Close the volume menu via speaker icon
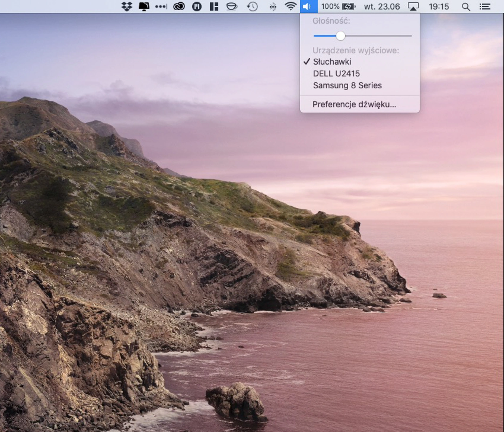Image resolution: width=504 pixels, height=432 pixels. point(309,7)
